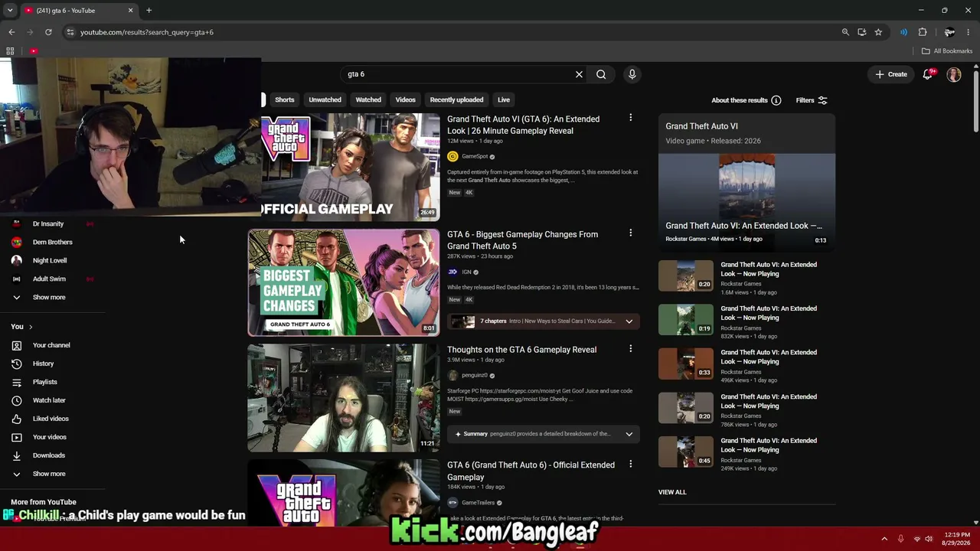The image size is (980, 551).
Task: Expand the Summary row under the penguinz0 video
Action: (x=543, y=434)
